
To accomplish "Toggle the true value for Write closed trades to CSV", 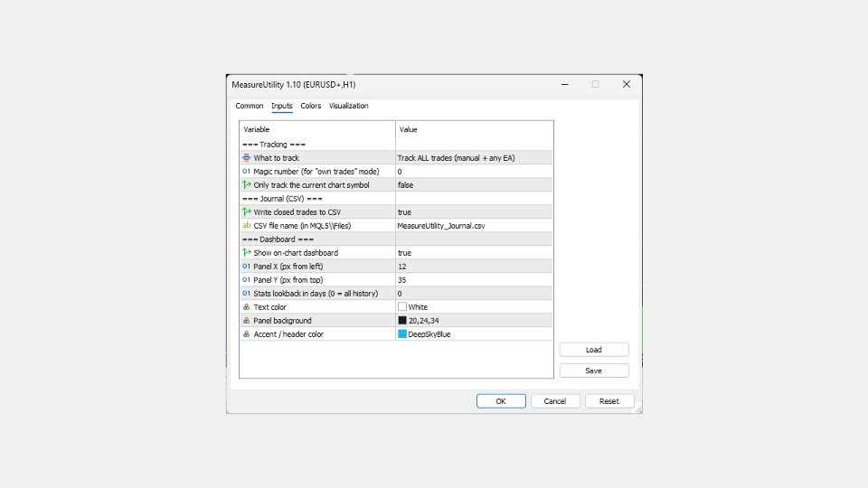I will click(474, 211).
